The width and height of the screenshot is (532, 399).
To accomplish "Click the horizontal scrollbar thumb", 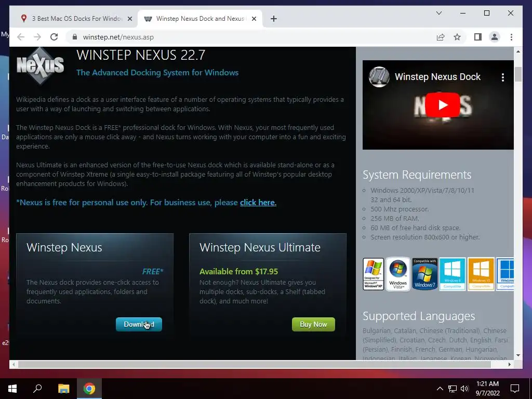I will click(255, 364).
